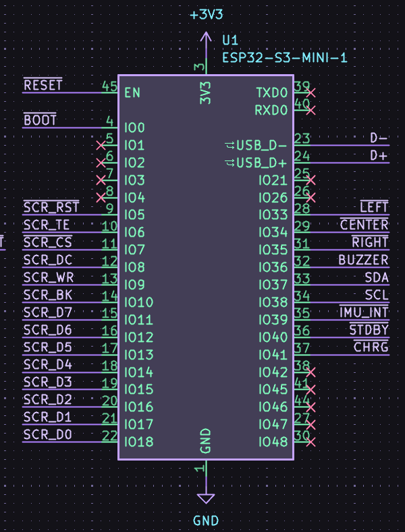Image resolution: width=405 pixels, height=532 pixels.
Task: Select the SCR_D4 net label
Action: (x=47, y=364)
